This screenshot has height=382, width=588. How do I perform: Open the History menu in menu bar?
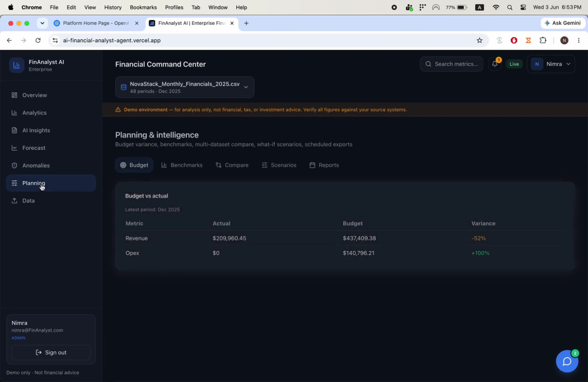coord(113,7)
